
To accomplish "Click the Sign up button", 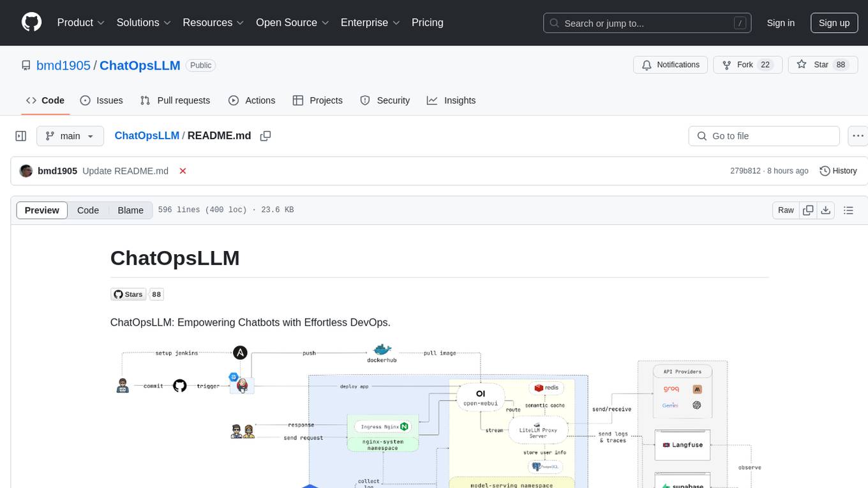I will [834, 23].
